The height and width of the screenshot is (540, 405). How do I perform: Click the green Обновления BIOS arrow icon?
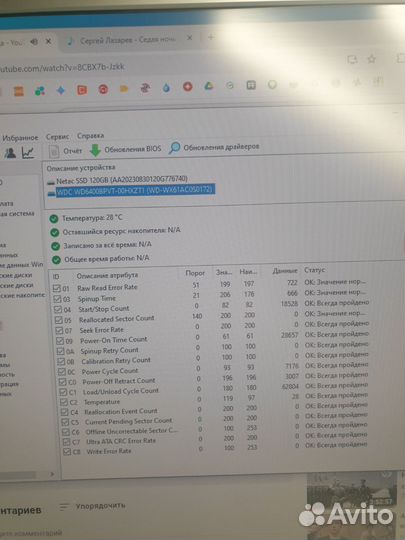(95, 150)
